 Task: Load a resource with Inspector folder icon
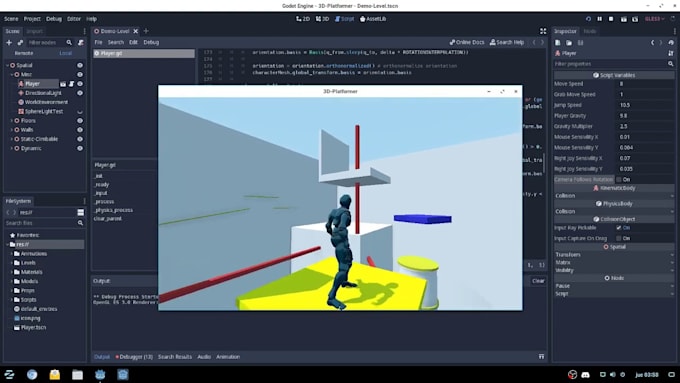pyautogui.click(x=569, y=43)
